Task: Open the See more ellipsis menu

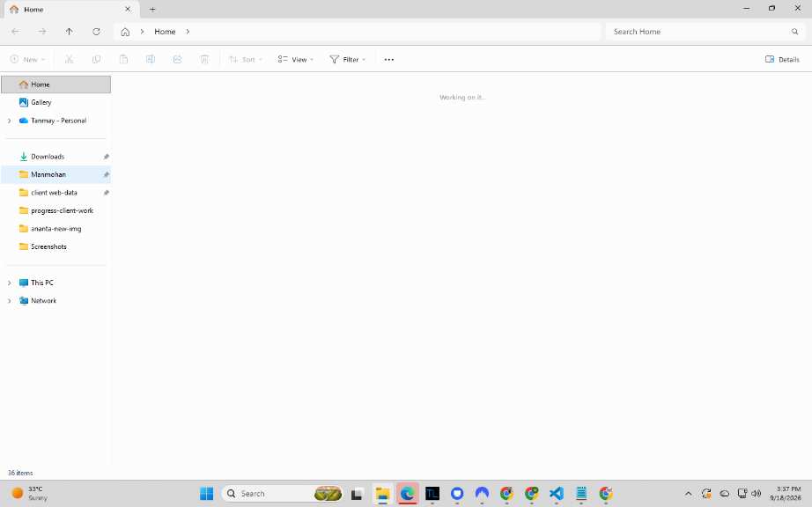Action: coord(389,60)
